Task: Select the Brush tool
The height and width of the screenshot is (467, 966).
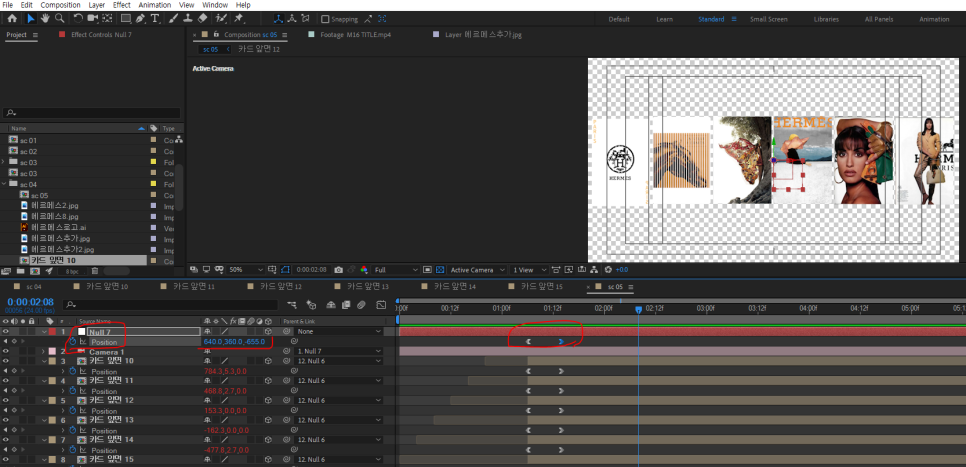Action: pyautogui.click(x=173, y=18)
